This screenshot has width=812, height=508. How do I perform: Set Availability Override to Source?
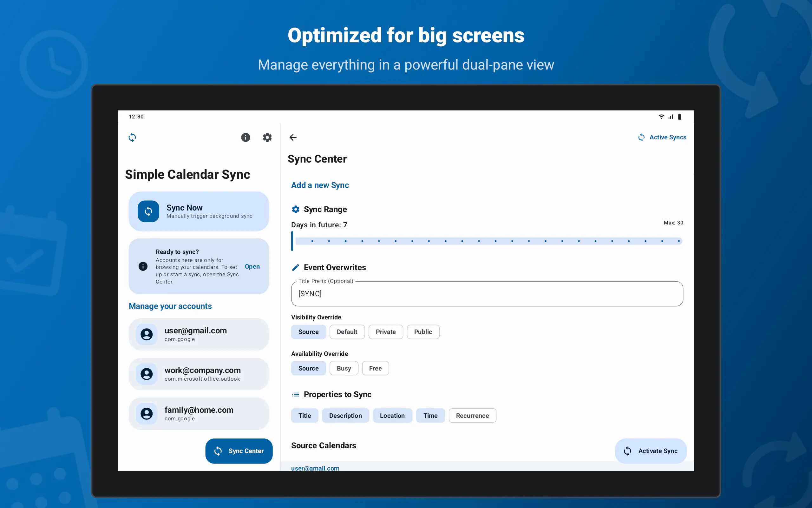[308, 369]
